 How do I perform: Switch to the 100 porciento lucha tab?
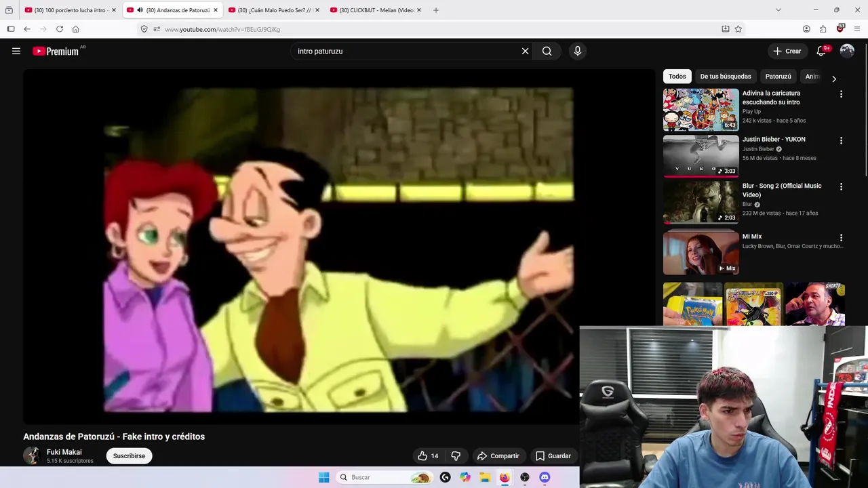click(x=70, y=10)
